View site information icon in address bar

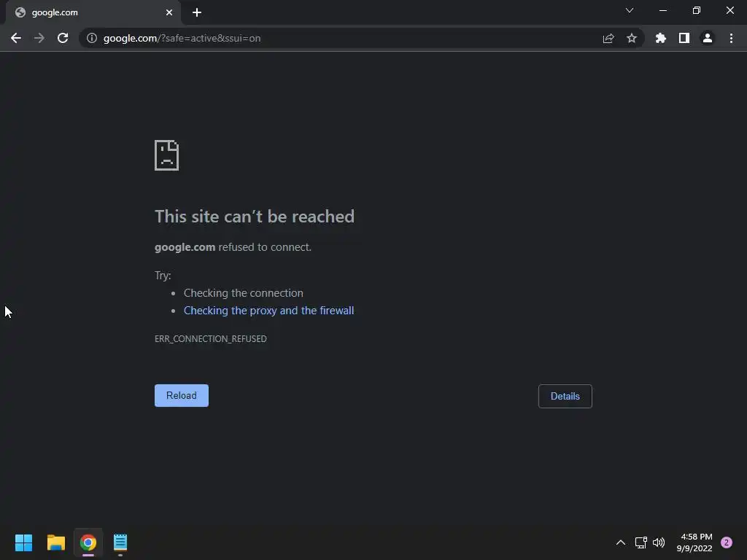pyautogui.click(x=92, y=38)
